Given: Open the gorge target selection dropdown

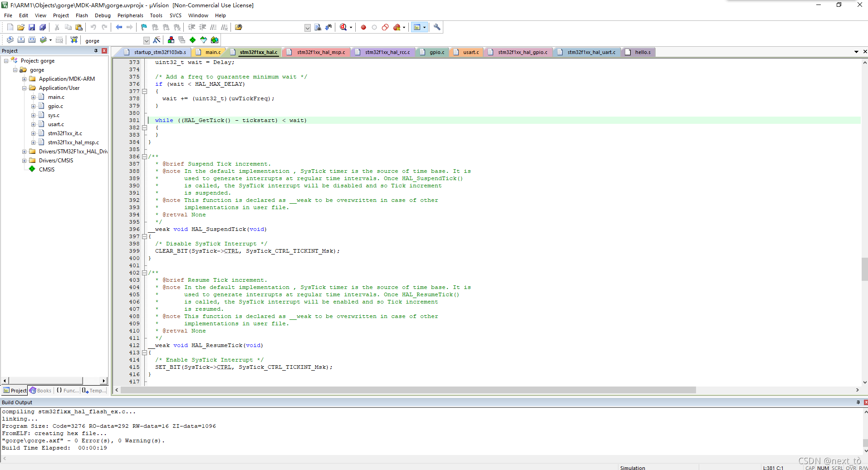Looking at the screenshot, I should coord(146,40).
